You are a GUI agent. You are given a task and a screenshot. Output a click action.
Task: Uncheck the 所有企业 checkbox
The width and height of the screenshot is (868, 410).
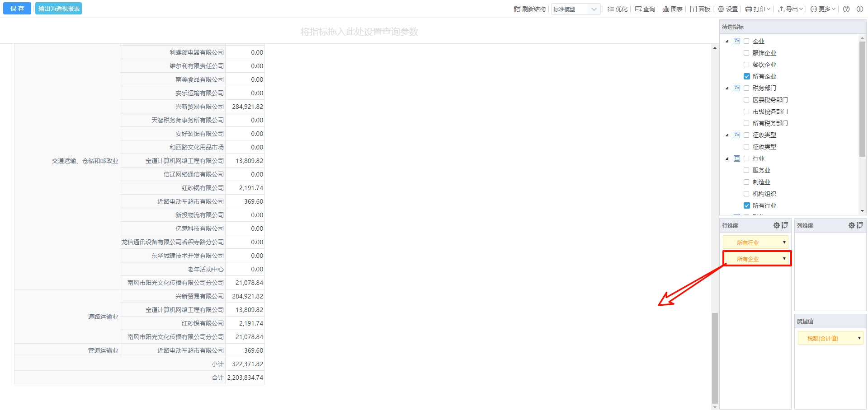click(x=746, y=76)
